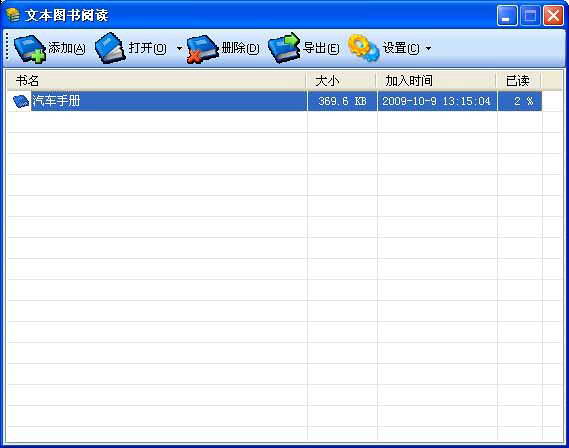Screen dimensions: 569x448
Task: Click the Add book (添加) icon
Action: [x=30, y=49]
